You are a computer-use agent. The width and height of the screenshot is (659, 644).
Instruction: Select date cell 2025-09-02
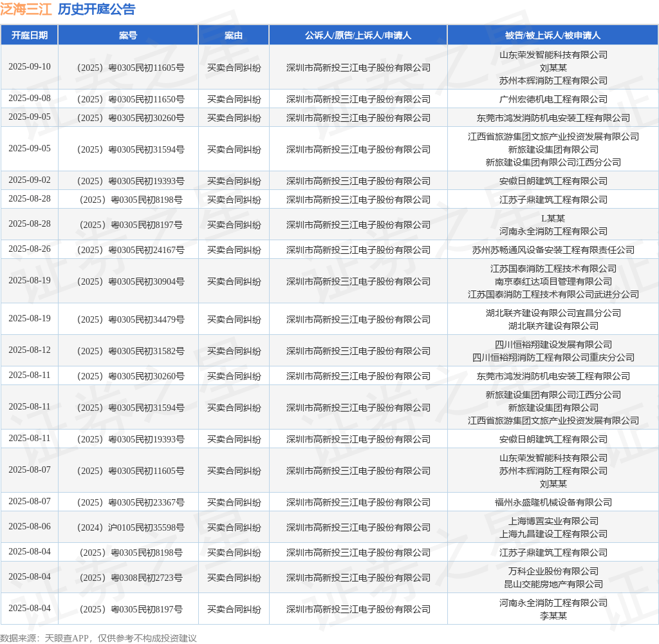(x=30, y=180)
